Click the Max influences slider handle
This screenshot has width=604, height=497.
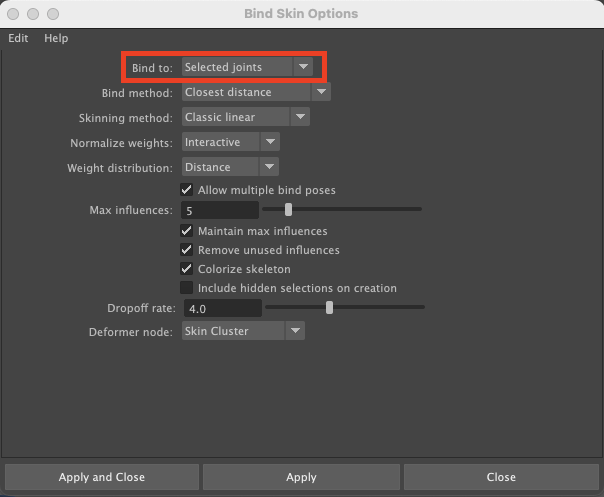289,210
